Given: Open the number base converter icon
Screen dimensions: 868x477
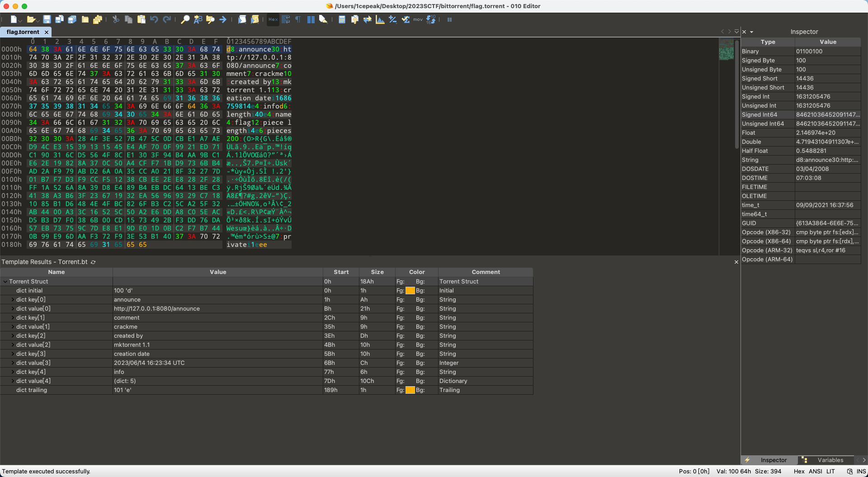Looking at the screenshot, I should [430, 19].
